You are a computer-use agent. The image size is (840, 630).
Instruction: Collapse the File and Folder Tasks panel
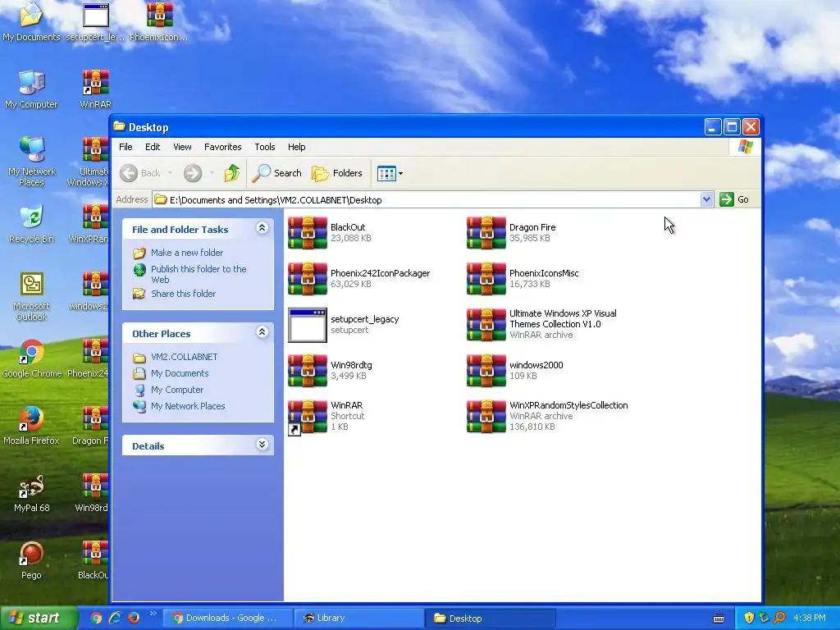tap(262, 228)
